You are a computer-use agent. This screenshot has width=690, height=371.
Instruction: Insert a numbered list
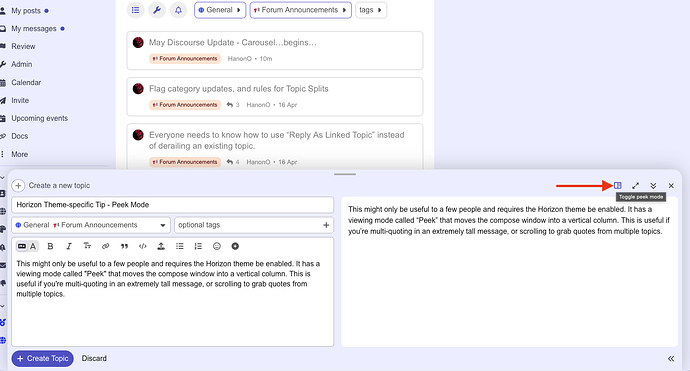pyautogui.click(x=198, y=246)
